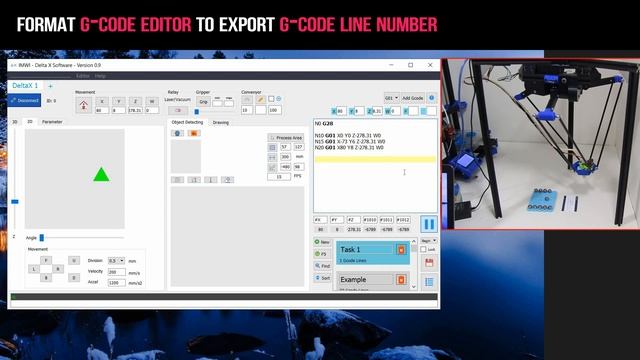Click the red save floppy icon
640x360 pixels.
coord(429,263)
